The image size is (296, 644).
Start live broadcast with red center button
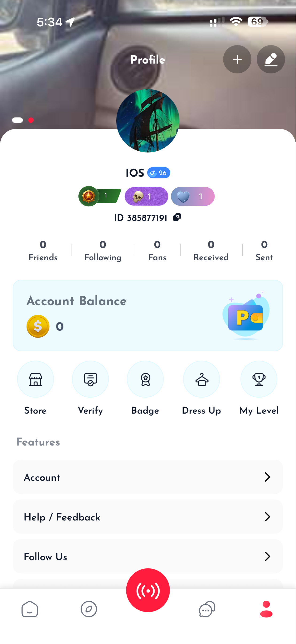point(148,590)
